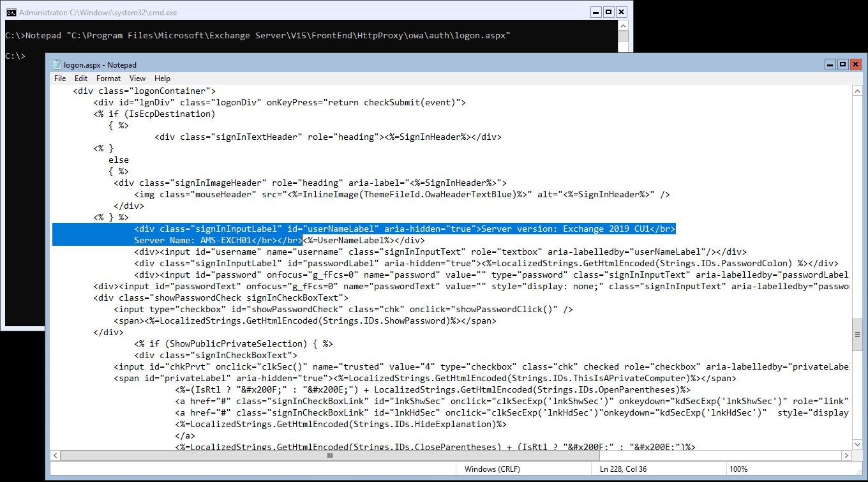Image resolution: width=868 pixels, height=482 pixels.
Task: Click the signInTextHeader div line
Action: [x=328, y=137]
